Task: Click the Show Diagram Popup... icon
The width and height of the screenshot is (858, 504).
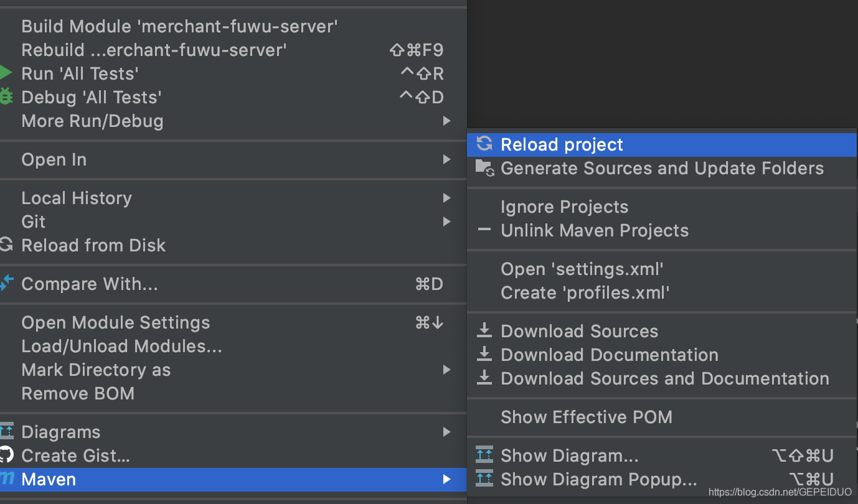Action: coord(484,479)
